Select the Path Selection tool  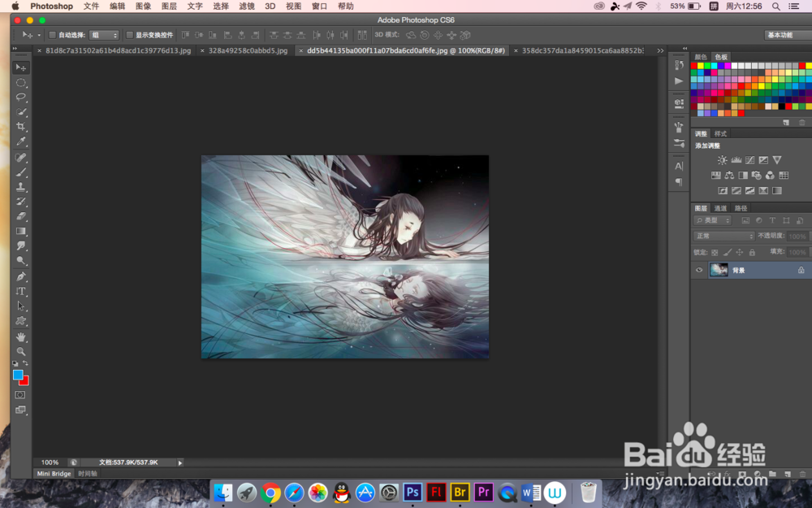click(x=21, y=306)
